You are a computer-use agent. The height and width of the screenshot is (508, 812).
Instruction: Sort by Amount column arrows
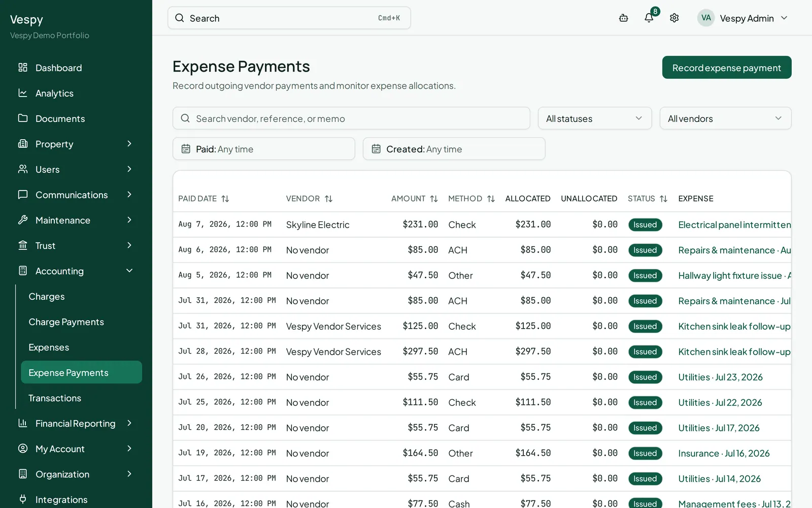434,199
